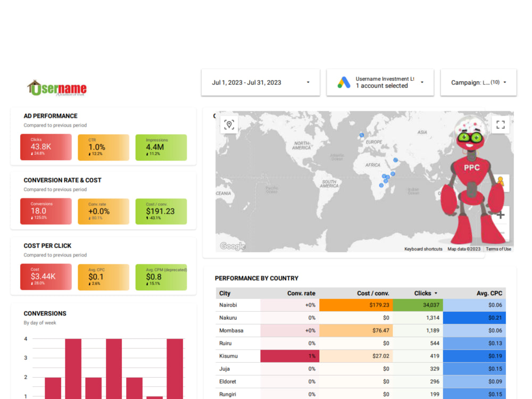The width and height of the screenshot is (532, 399).
Task: Click the Conv. rate +0.0% scorecard
Action: point(104,211)
